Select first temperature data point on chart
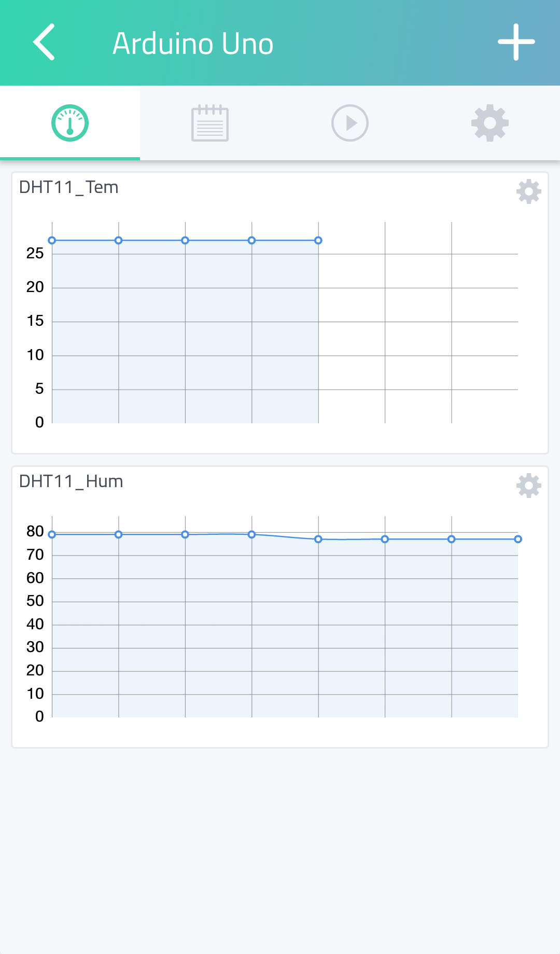560x954 pixels. click(x=52, y=240)
